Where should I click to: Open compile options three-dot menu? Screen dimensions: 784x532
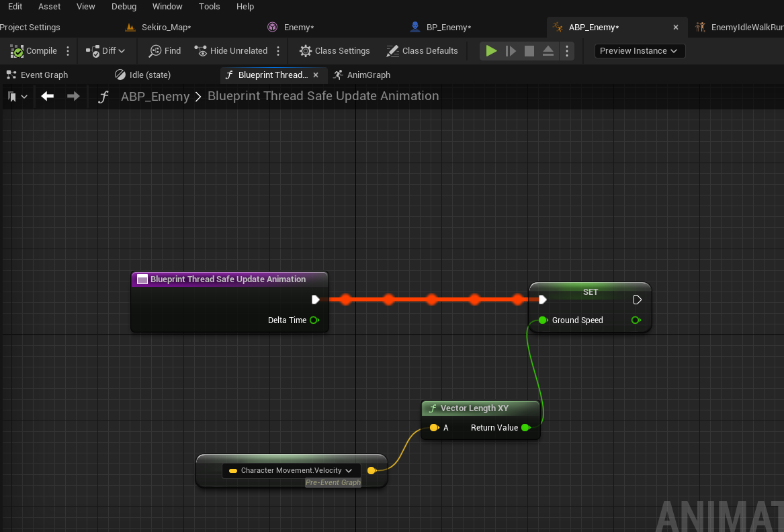[x=68, y=51]
